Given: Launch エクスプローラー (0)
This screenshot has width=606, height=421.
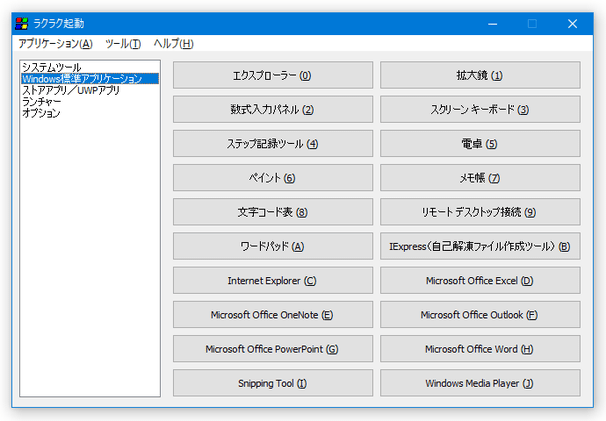Looking at the screenshot, I should point(273,75).
